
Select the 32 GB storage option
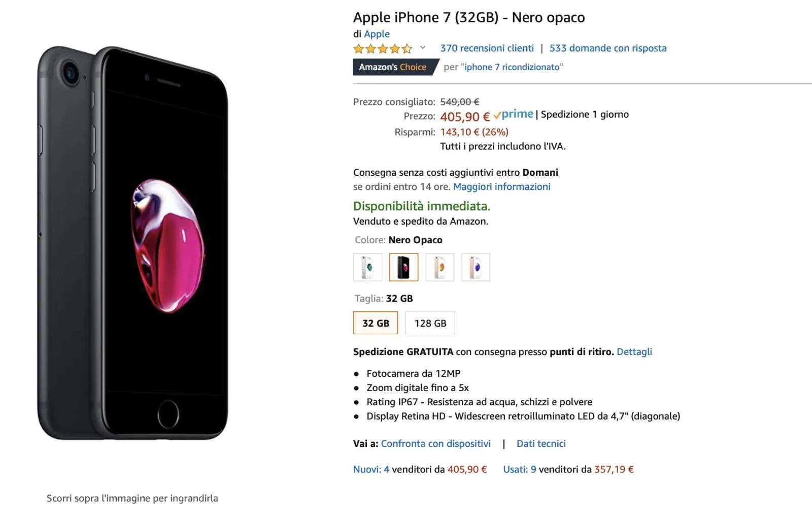click(375, 323)
